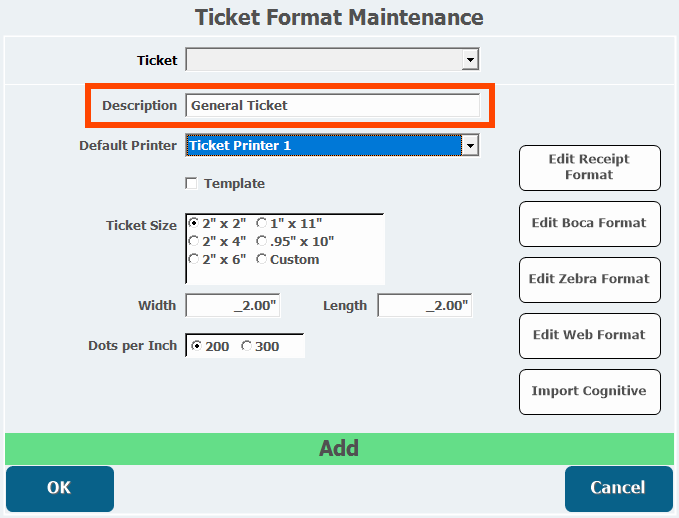Expand the Default Printer dropdown
Viewport: 679px width, 518px height.
[x=470, y=146]
